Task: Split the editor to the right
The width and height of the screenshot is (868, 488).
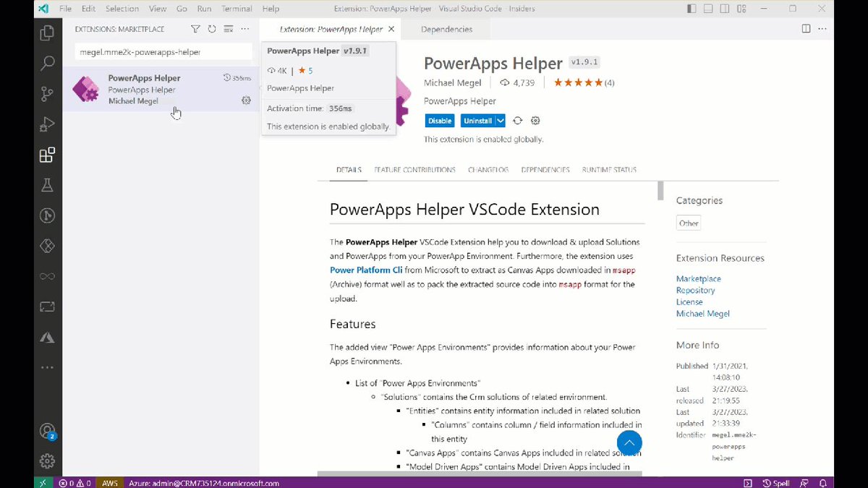Action: click(806, 29)
